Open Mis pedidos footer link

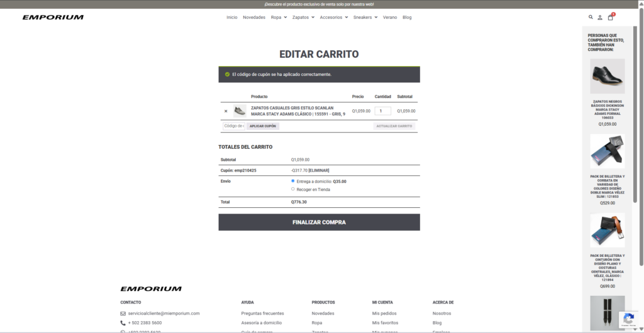point(384,314)
